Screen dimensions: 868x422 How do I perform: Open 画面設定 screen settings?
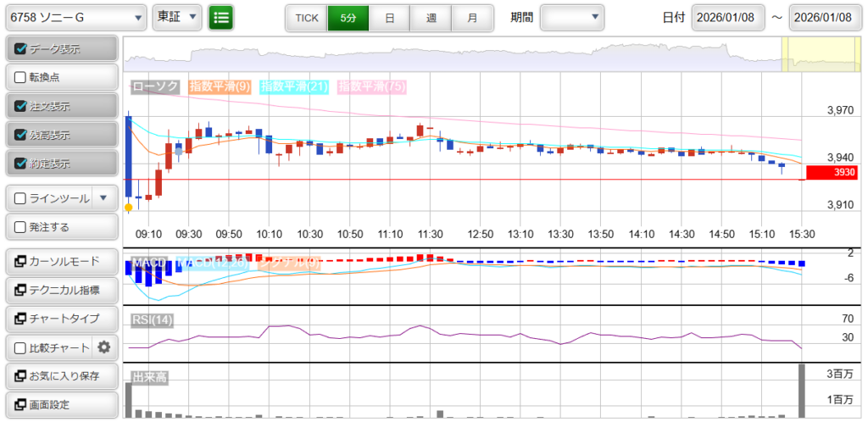coord(61,405)
